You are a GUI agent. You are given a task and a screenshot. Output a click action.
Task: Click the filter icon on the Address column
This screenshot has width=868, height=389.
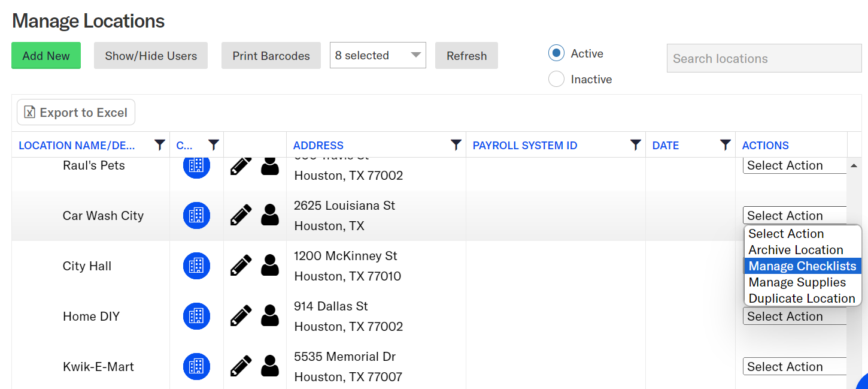pyautogui.click(x=456, y=145)
